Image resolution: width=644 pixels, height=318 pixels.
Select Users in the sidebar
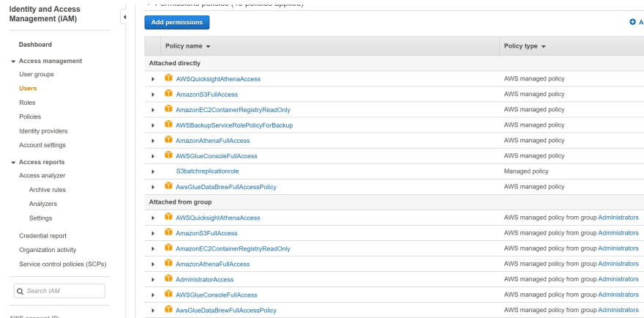click(x=28, y=89)
